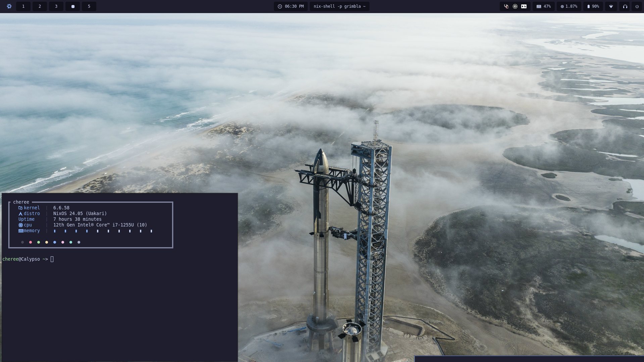Screen dimensions: 644x362
Task: Open the Wi-Fi network icon
Action: pos(611,6)
